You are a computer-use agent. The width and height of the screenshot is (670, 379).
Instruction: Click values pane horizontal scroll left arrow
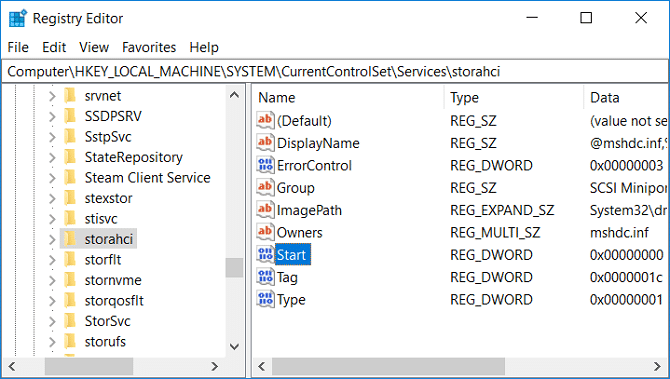point(262,366)
